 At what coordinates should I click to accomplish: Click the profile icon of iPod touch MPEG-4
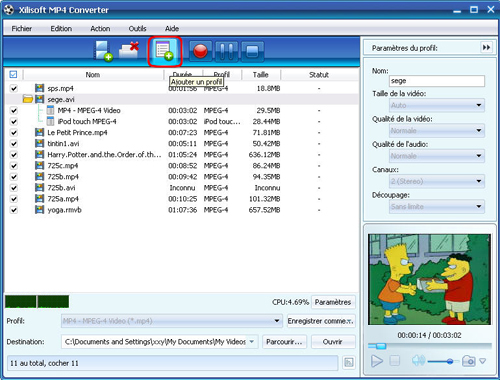50,121
